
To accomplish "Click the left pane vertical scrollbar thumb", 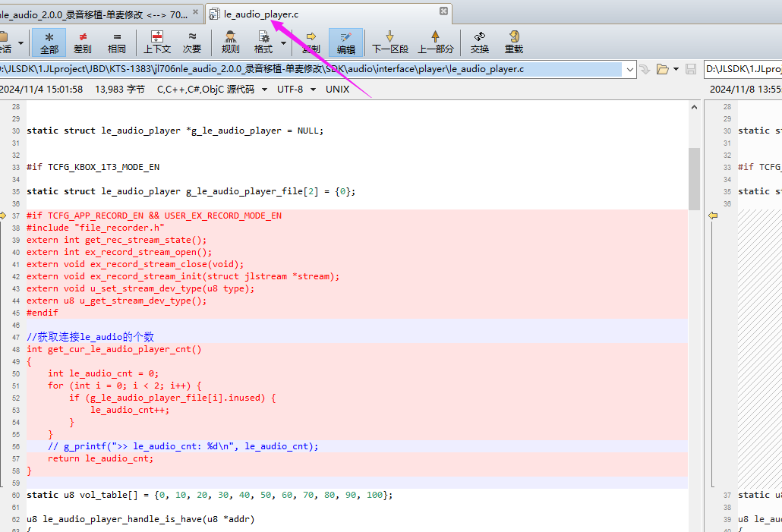I will click(x=694, y=178).
